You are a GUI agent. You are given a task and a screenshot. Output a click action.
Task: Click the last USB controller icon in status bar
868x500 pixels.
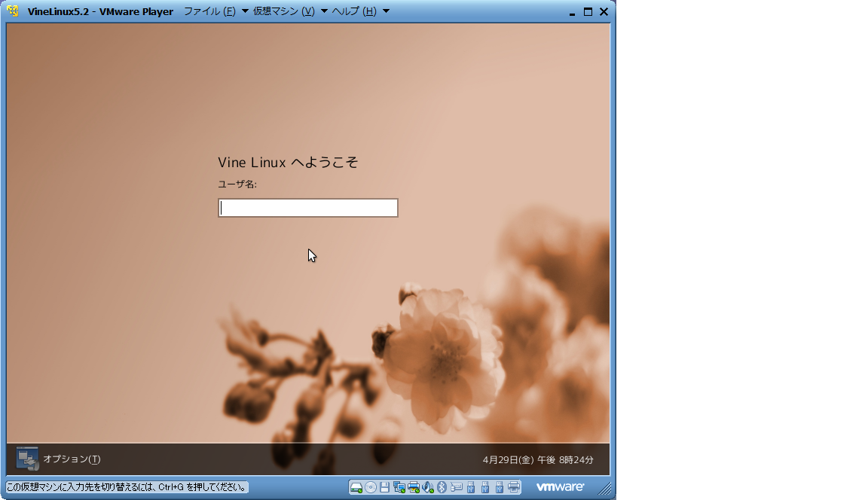coord(500,487)
